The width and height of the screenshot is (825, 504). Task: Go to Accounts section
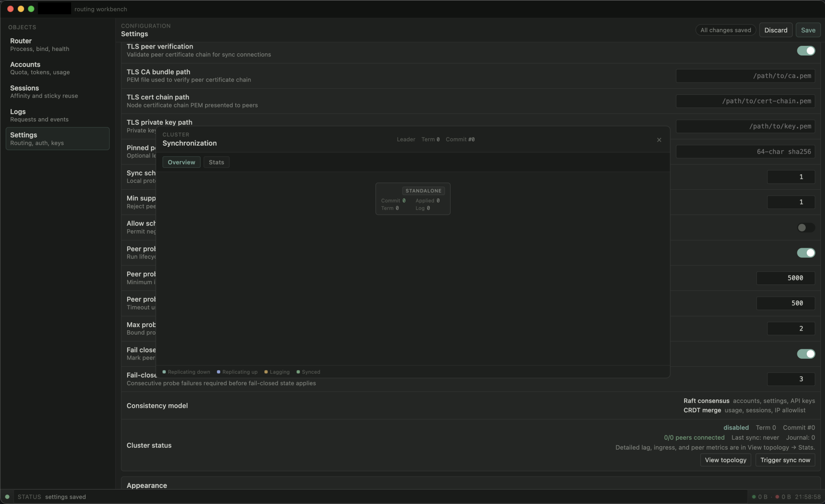pyautogui.click(x=58, y=68)
